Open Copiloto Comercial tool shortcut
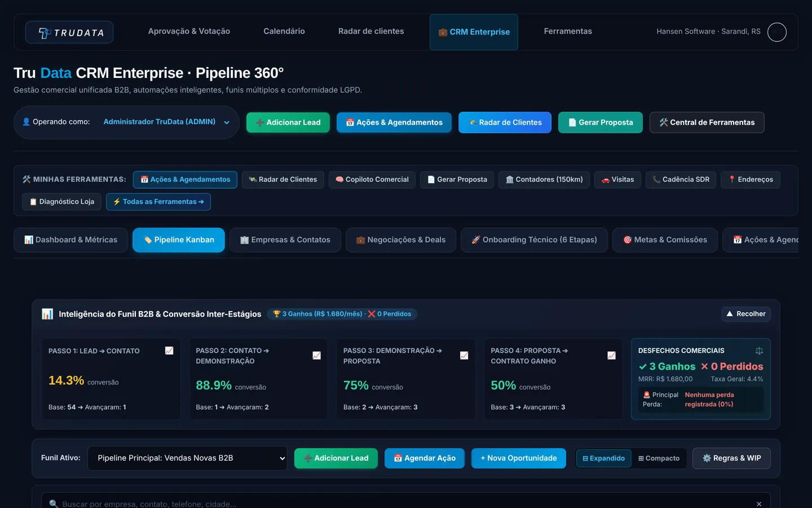 pyautogui.click(x=372, y=179)
